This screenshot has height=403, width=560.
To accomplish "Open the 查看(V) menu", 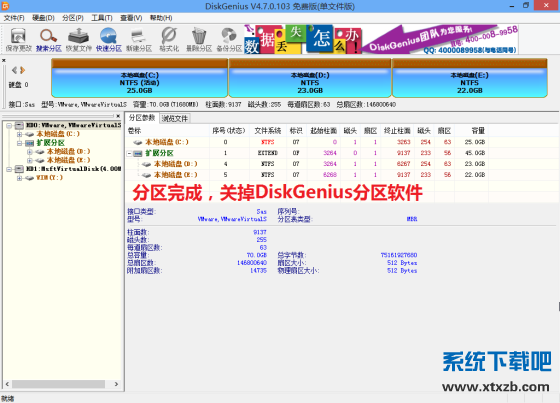I will pyautogui.click(x=131, y=18).
